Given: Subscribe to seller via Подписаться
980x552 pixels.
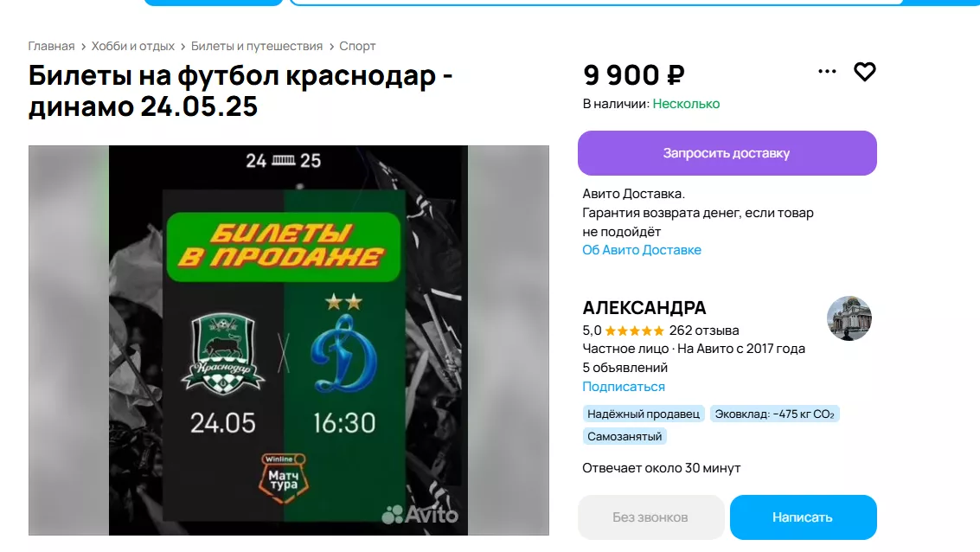Looking at the screenshot, I should click(624, 387).
